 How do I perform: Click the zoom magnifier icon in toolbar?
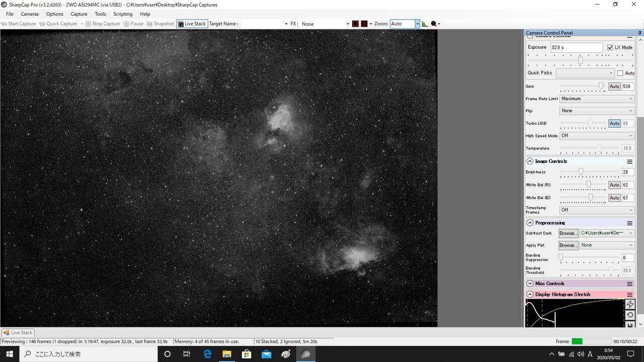(x=434, y=24)
